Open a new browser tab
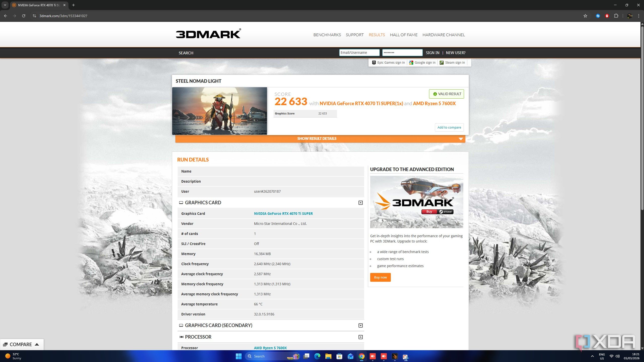Viewport: 644px width, 362px height. coord(73,5)
